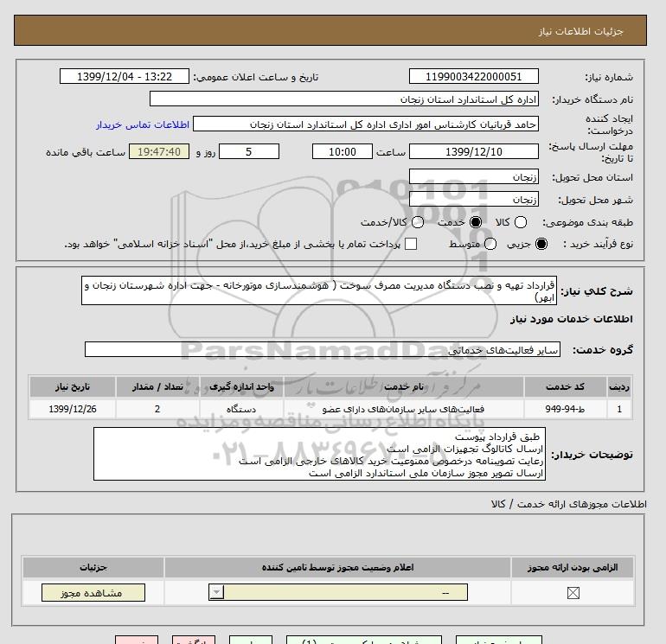Select the کالا/خدمت radio button
Viewport: 666px width, 644px height.
coord(418,222)
